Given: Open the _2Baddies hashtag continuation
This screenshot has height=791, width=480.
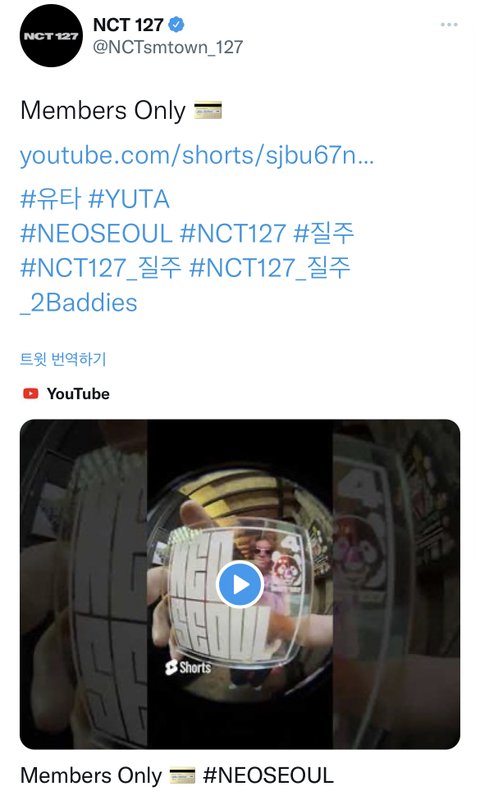Looking at the screenshot, I should pos(79,303).
